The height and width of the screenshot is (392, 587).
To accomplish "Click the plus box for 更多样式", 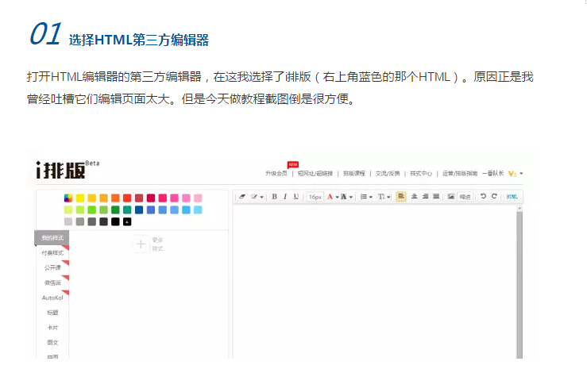I will click(x=141, y=245).
